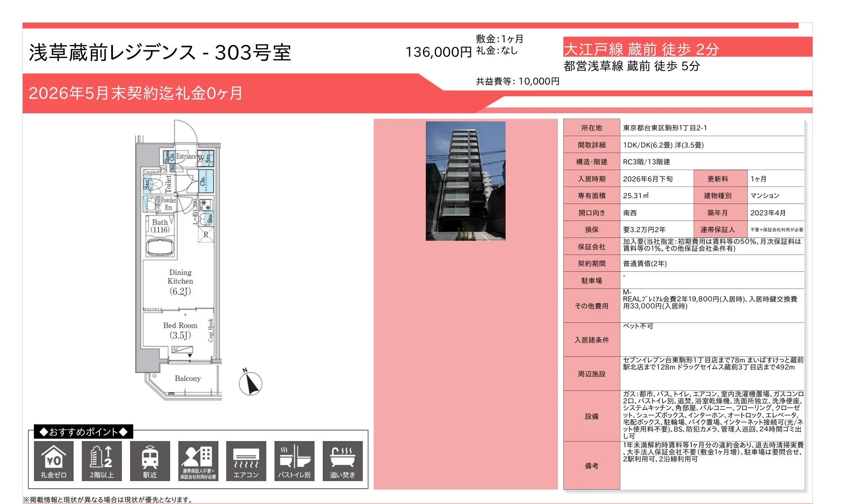The height and width of the screenshot is (504, 841).
Task: Collapse the その他費用 fees row
Action: [x=591, y=305]
